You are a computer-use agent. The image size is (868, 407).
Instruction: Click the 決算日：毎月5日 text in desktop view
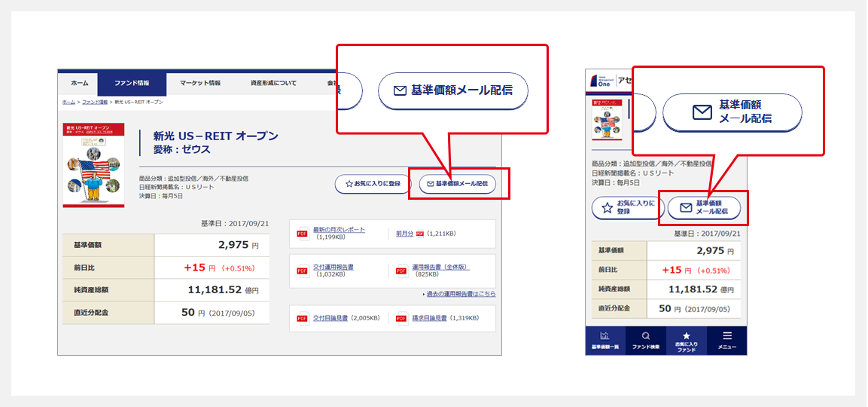(x=161, y=196)
